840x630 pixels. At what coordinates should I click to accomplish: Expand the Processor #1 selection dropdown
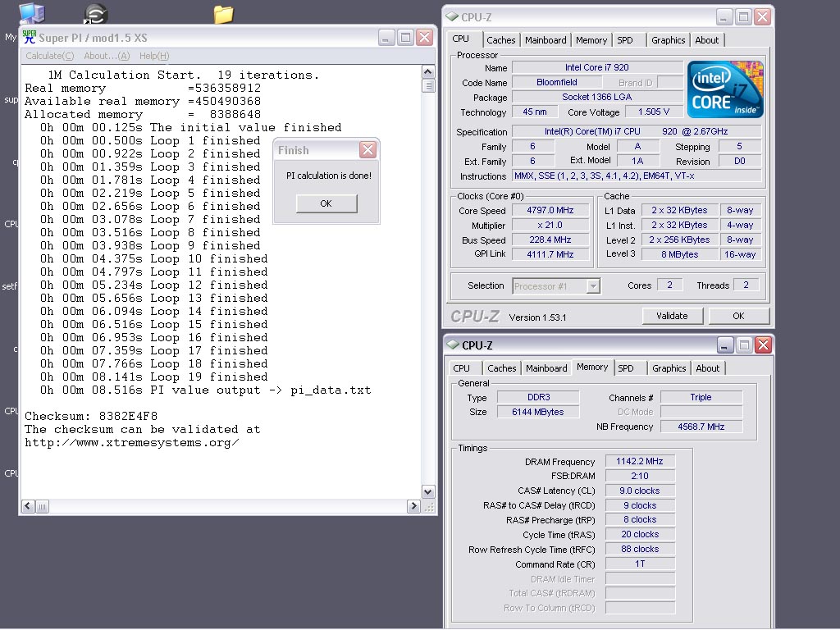pyautogui.click(x=593, y=286)
